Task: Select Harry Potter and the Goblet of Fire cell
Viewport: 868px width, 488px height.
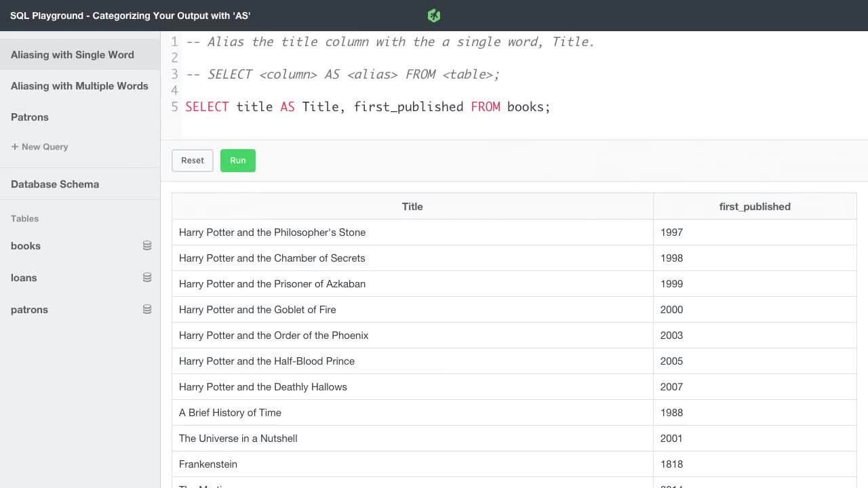Action: [x=412, y=310]
